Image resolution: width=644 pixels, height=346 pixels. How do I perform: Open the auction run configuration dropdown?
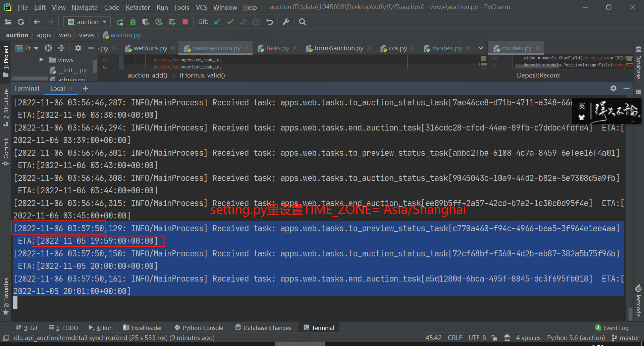coord(87,22)
